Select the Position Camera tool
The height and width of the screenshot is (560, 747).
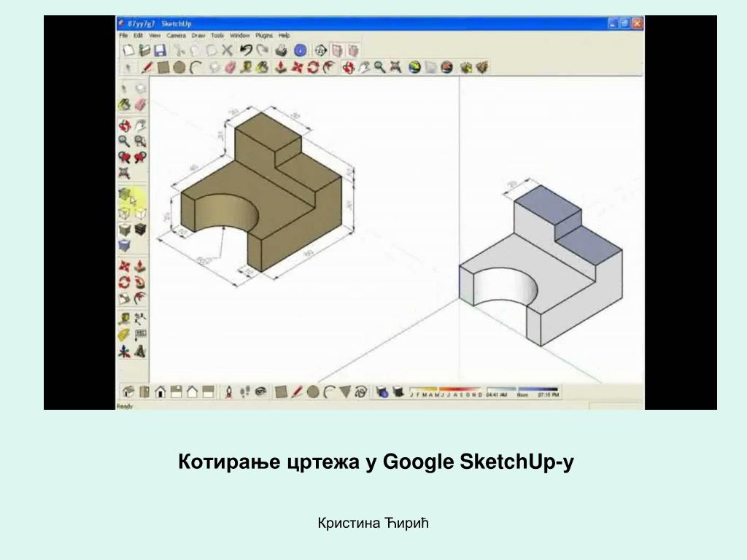click(228, 392)
